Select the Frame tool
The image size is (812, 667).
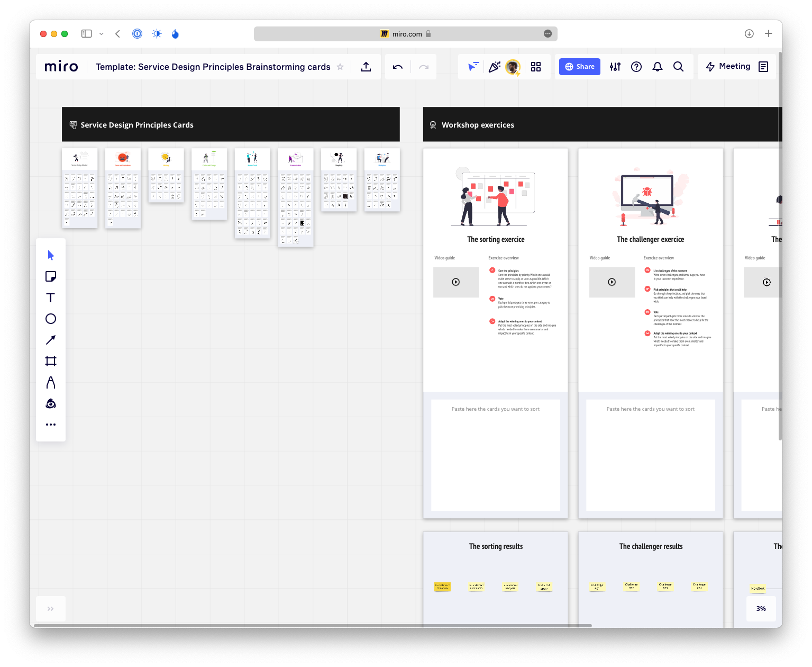(51, 361)
